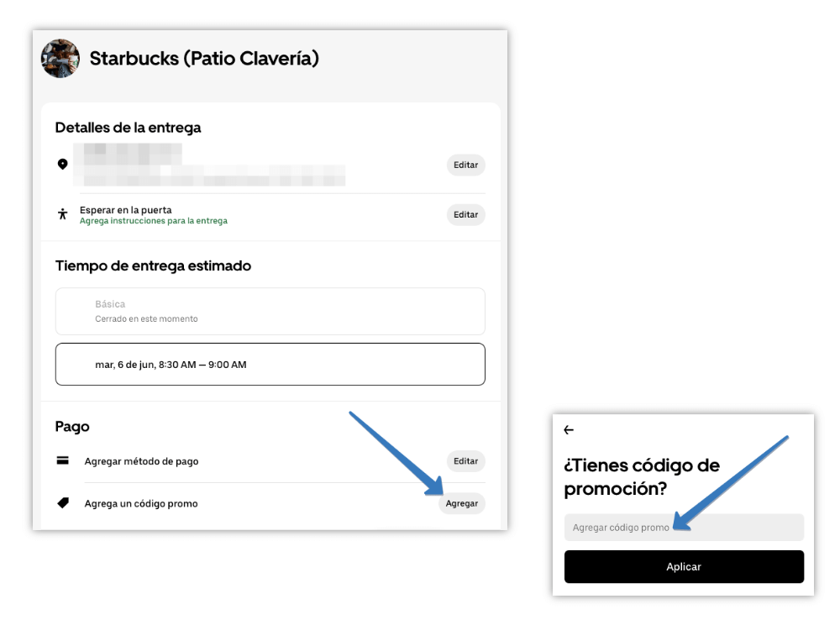Click the 'Pago' section header

pyautogui.click(x=72, y=426)
